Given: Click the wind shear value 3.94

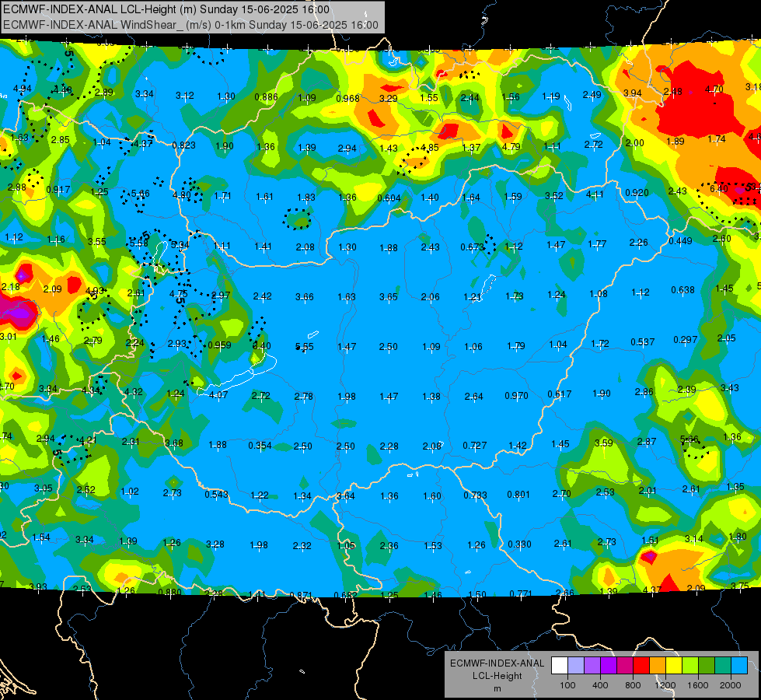Looking at the screenshot, I should (633, 93).
